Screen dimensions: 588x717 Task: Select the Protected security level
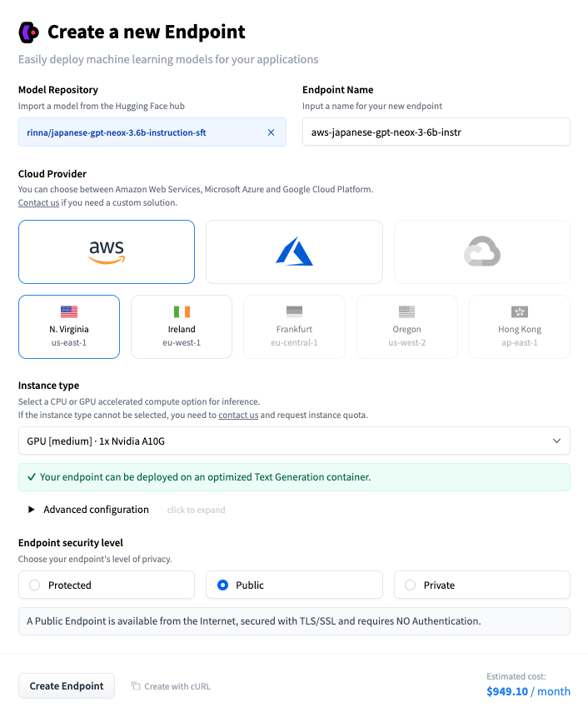click(107, 585)
